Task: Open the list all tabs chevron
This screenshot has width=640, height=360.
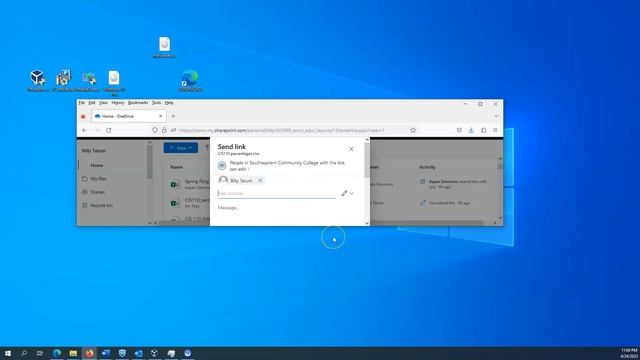Action: tap(496, 116)
